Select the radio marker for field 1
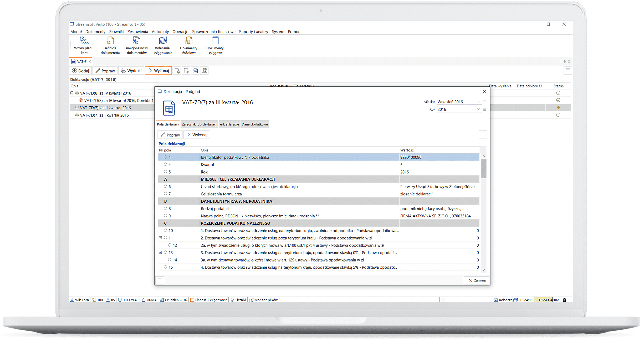 pos(165,157)
